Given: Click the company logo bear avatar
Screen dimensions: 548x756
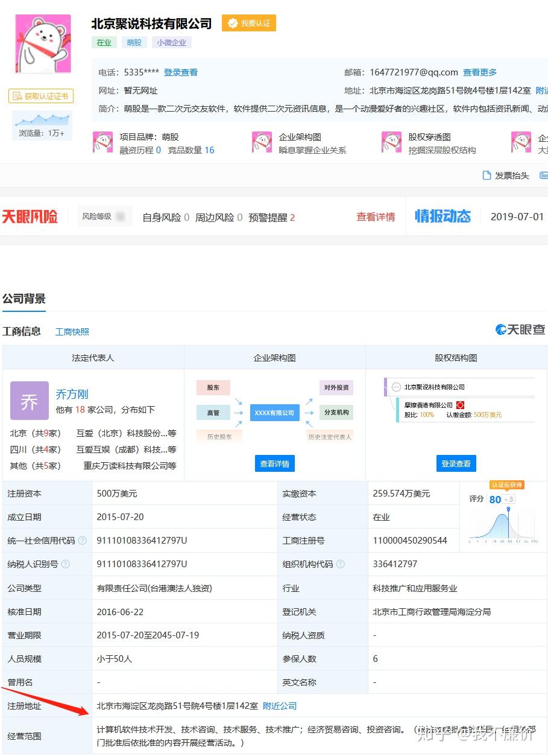Looking at the screenshot, I should [x=43, y=43].
